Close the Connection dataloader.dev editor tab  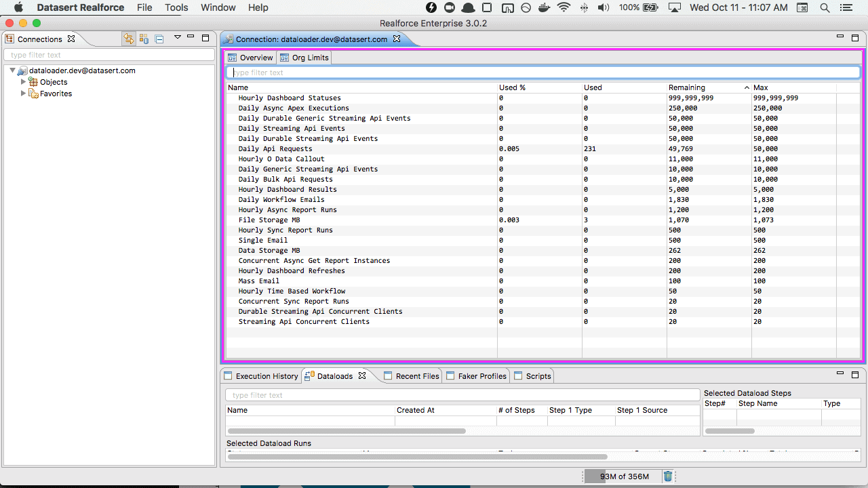[x=397, y=39]
